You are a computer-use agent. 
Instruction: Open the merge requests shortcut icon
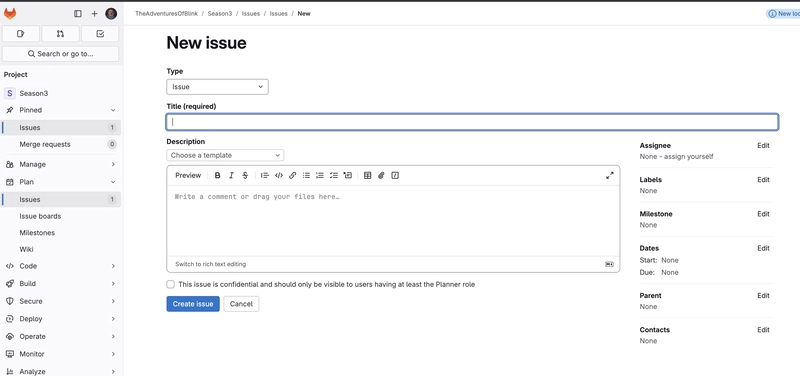point(60,34)
